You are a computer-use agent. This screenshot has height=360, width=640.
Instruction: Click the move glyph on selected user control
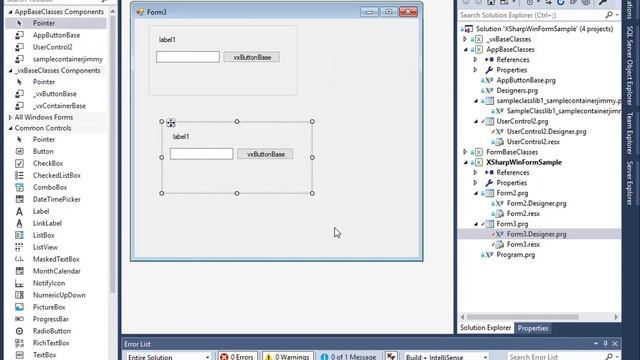[171, 122]
